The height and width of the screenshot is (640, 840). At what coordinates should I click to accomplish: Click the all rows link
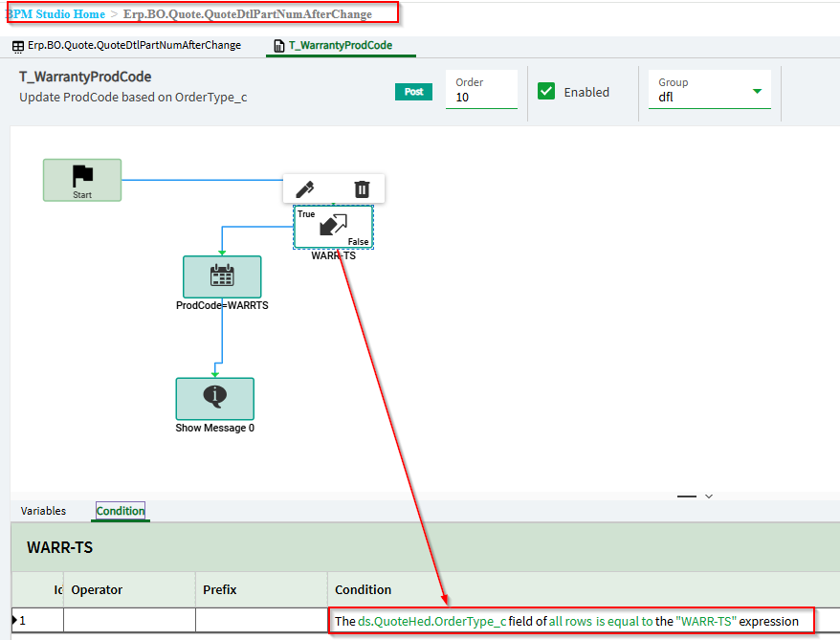[570, 621]
